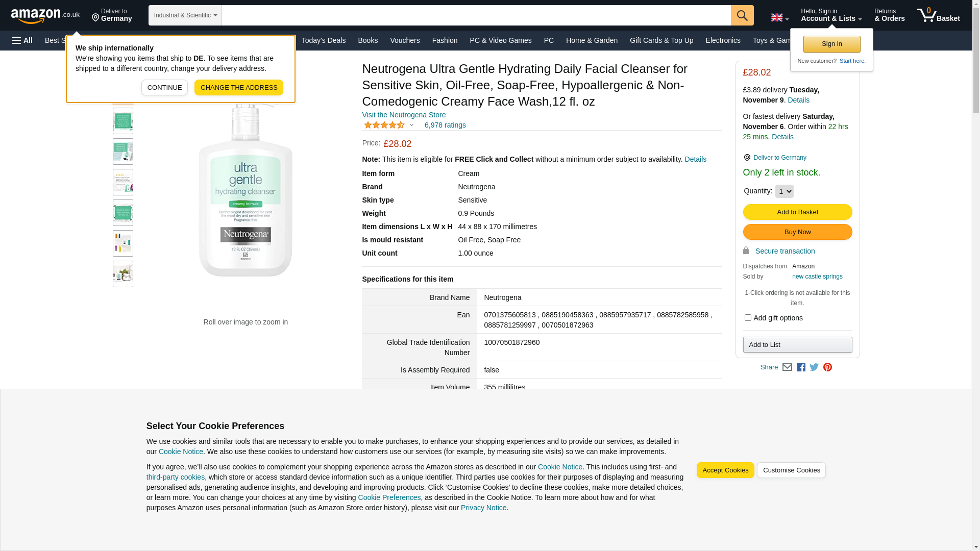Expand the star ratings breakdown arrow
Viewport: 980px width, 551px height.
411,125
